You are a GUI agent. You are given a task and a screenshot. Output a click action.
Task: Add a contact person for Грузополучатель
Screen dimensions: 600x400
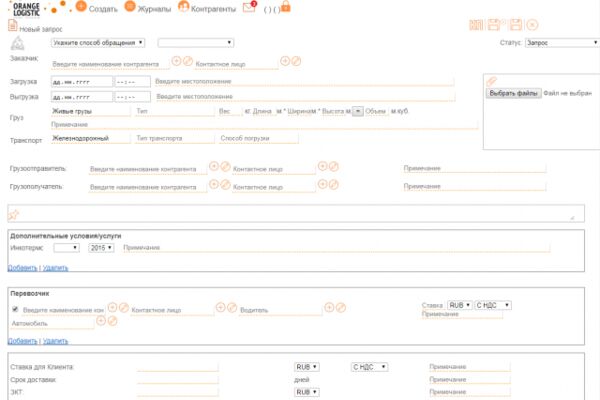(323, 184)
